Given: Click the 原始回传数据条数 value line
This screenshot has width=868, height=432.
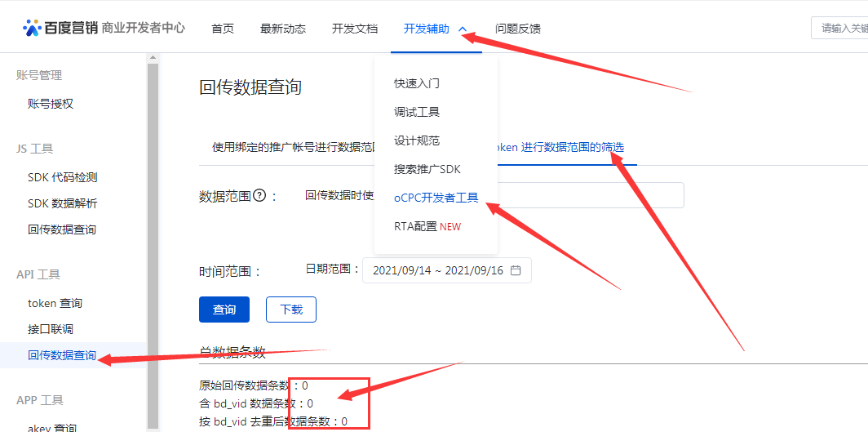Looking at the screenshot, I should 254,385.
